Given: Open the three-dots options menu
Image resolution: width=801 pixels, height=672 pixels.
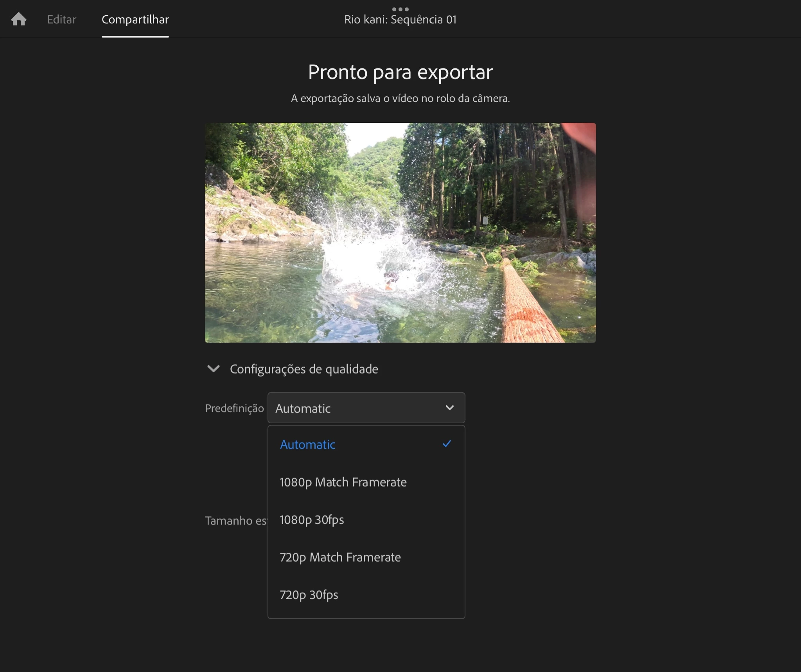Looking at the screenshot, I should pyautogui.click(x=400, y=9).
